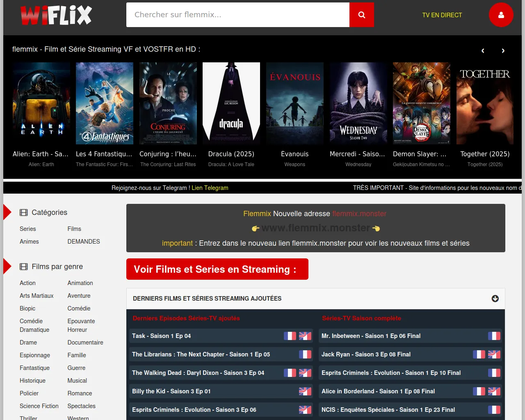This screenshot has height=420, width=525.
Task: Open the Conjuring poster
Action: (168, 103)
